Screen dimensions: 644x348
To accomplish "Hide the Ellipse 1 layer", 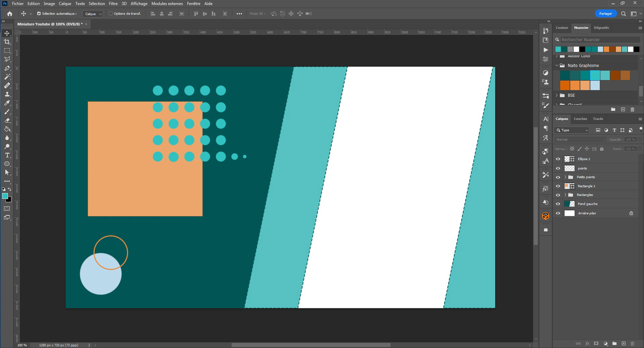I will click(x=558, y=159).
